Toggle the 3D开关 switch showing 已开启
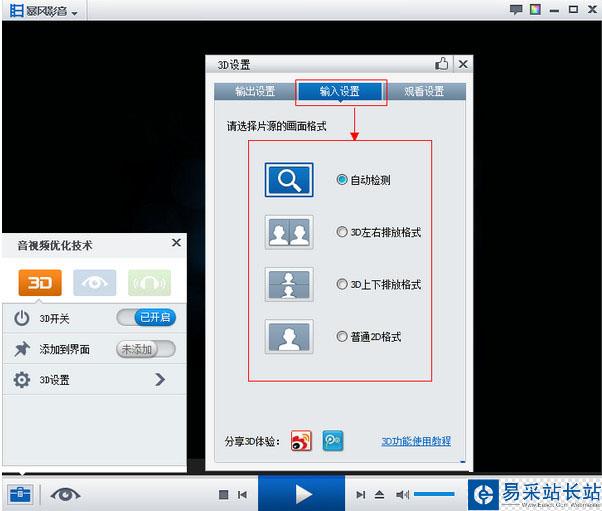The height and width of the screenshot is (511, 602). coord(146,318)
